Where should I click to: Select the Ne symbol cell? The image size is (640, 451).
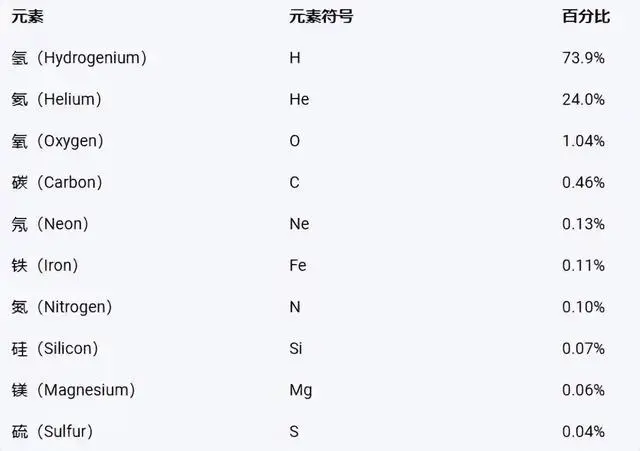(299, 224)
